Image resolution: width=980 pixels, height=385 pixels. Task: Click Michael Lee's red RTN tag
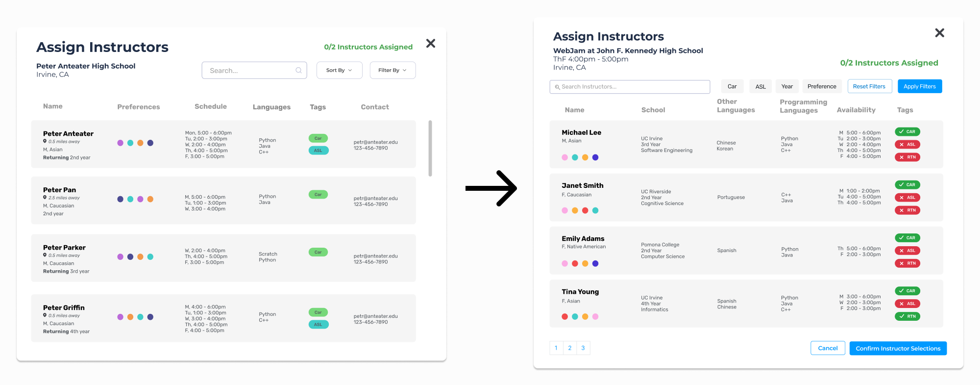907,157
